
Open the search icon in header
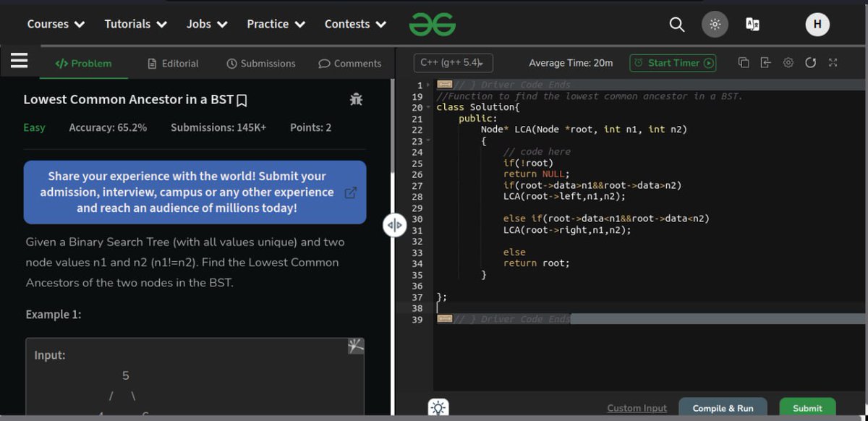point(677,25)
